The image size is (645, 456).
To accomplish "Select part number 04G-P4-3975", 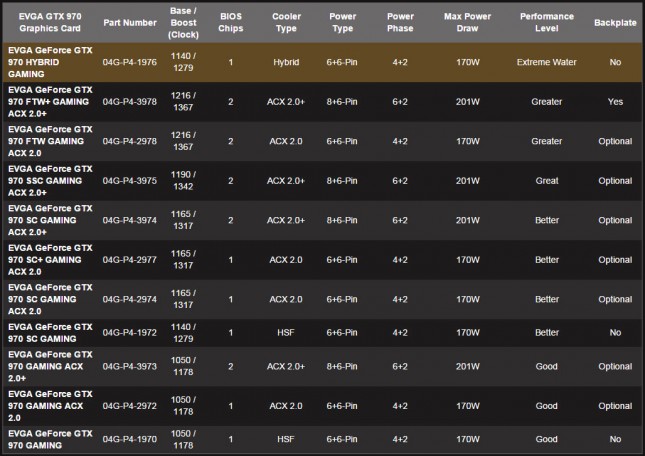I will click(130, 181).
